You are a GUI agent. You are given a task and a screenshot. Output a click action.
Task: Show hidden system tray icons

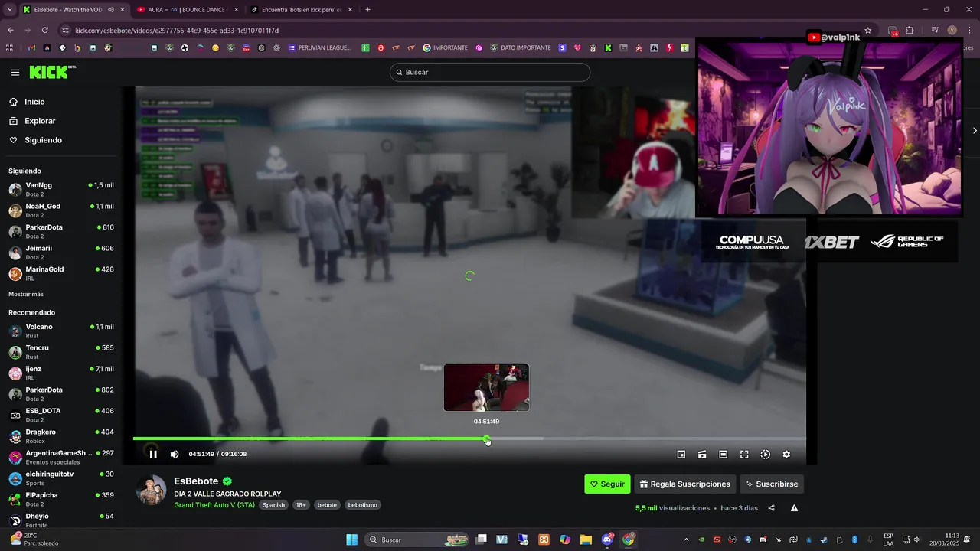(x=685, y=540)
